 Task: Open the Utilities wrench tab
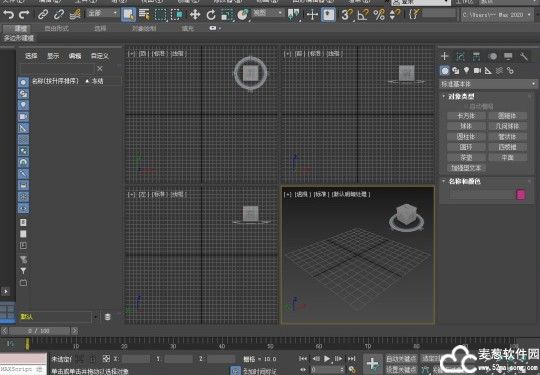(524, 56)
